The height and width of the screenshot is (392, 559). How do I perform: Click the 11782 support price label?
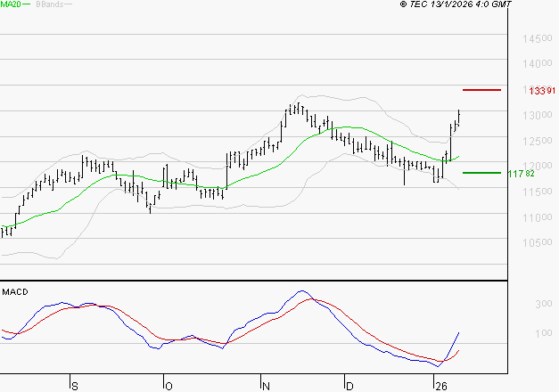click(x=521, y=174)
